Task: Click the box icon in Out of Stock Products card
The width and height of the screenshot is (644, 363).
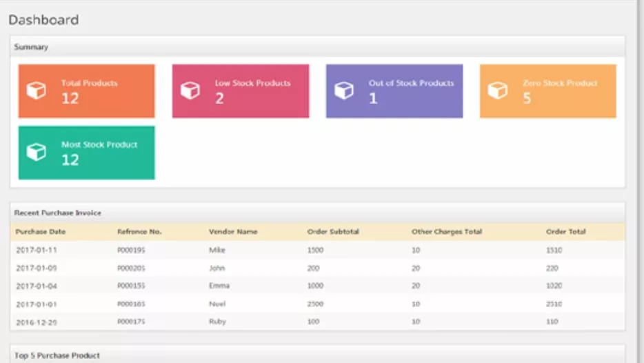Action: (344, 90)
